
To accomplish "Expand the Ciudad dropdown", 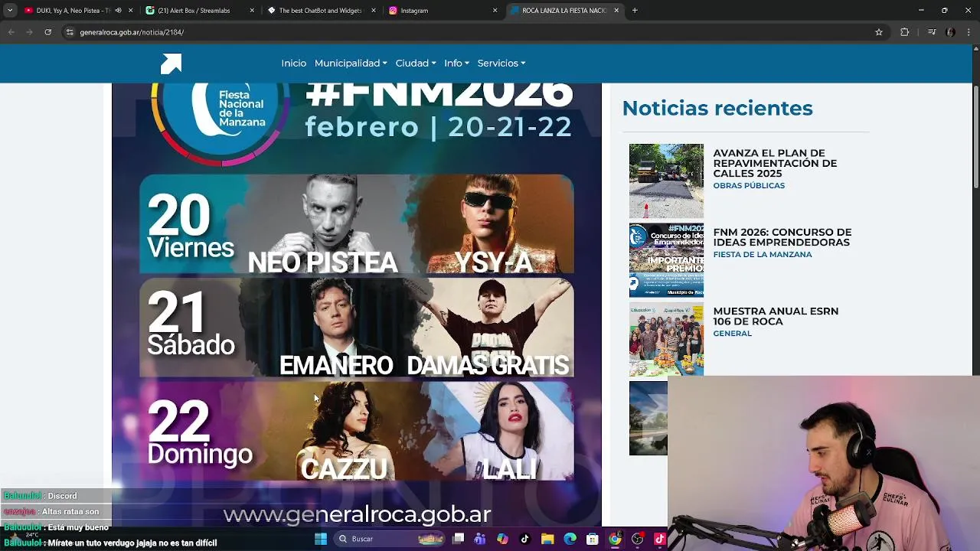I will click(416, 64).
